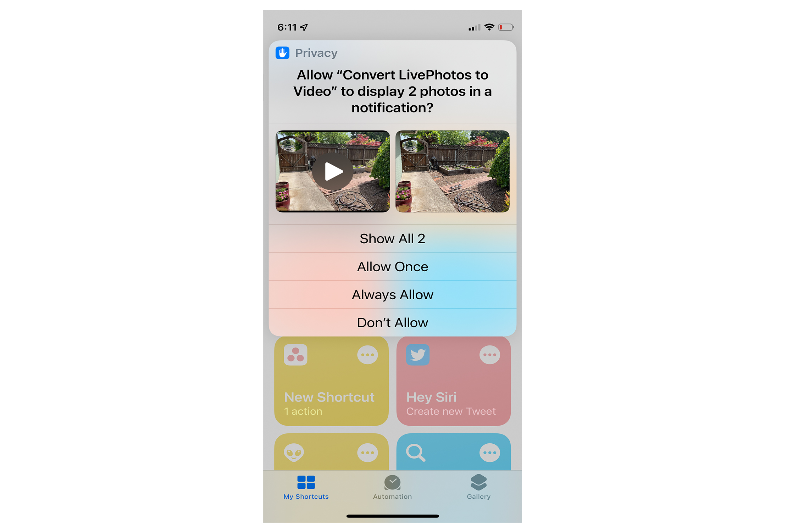Click the alien face icon shortcut
The width and height of the screenshot is (798, 532).
tap(296, 452)
